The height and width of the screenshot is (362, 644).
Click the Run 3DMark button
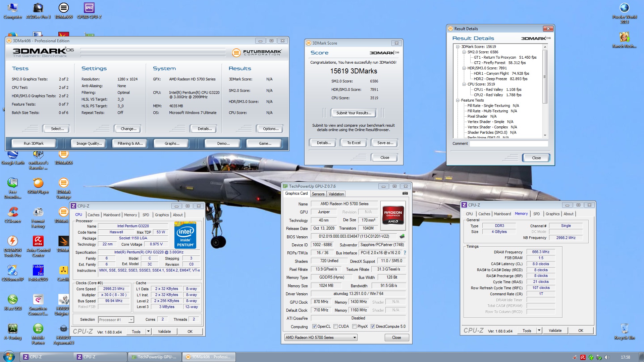point(34,143)
